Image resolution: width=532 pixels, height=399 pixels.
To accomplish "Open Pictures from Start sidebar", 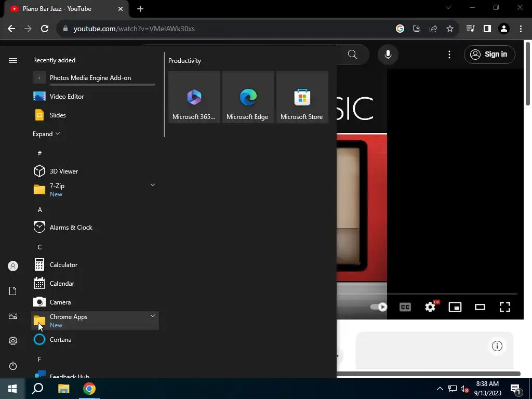I will 13,316.
